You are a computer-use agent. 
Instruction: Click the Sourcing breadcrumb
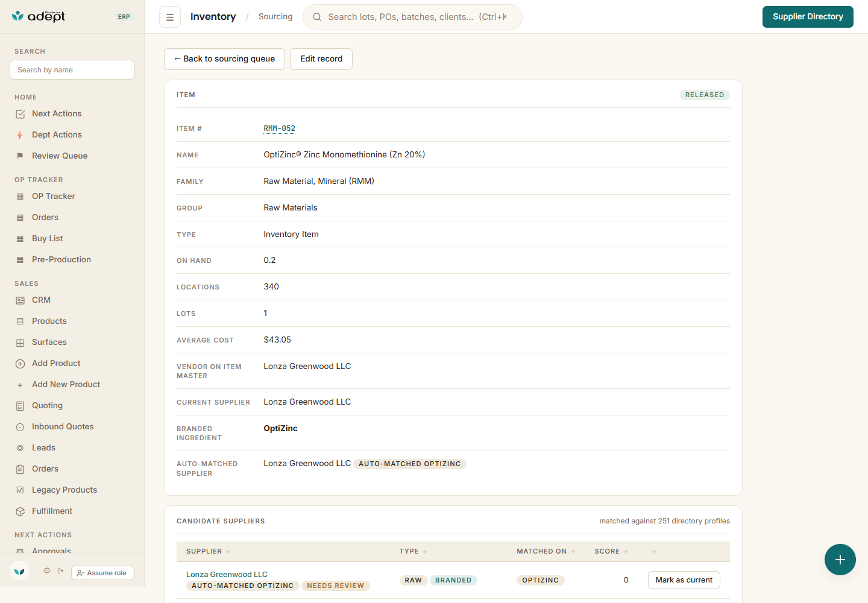[275, 17]
